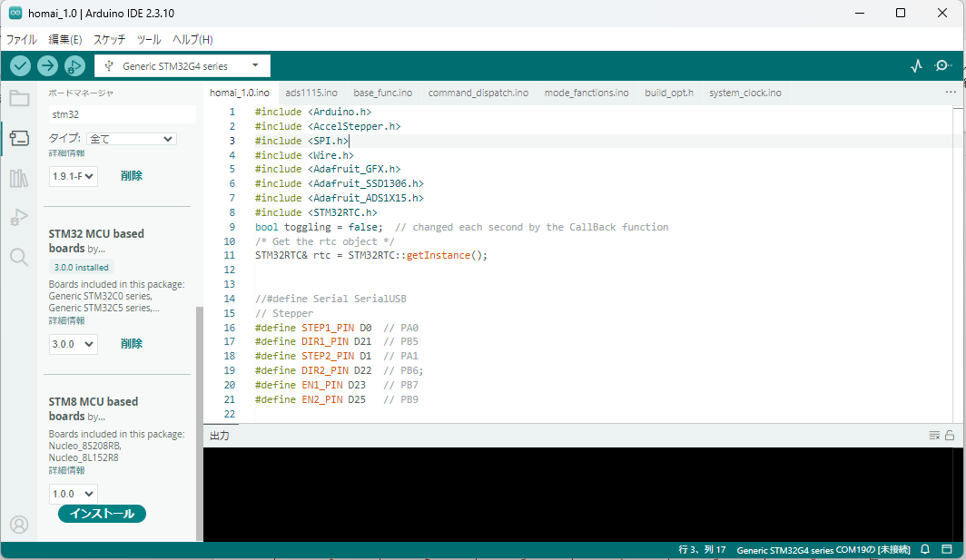The width and height of the screenshot is (966, 560).
Task: Open the 1.0.0 version dropdown for STM8
Action: (x=73, y=494)
